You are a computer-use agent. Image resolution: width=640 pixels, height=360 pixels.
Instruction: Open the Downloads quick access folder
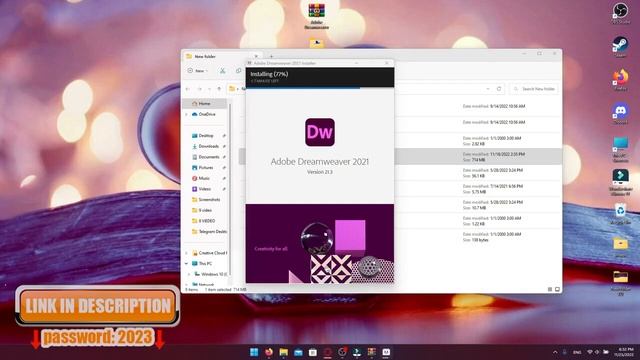pos(208,146)
